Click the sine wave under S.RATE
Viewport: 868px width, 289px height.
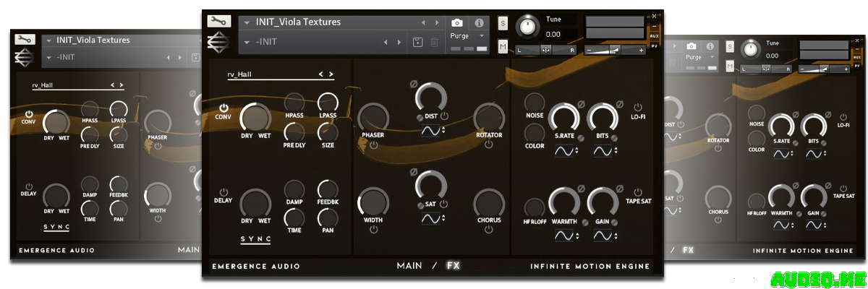pos(564,151)
